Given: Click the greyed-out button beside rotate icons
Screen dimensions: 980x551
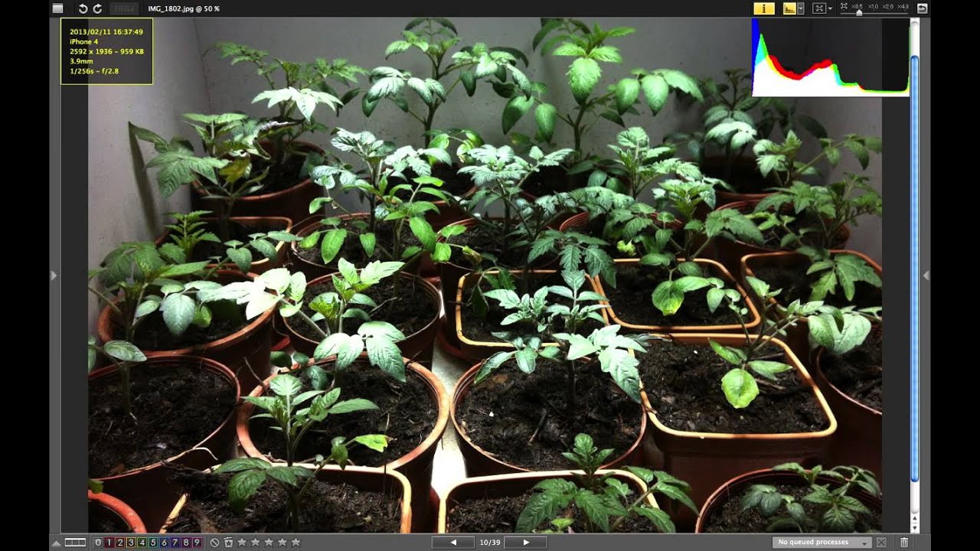Looking at the screenshot, I should coord(124,8).
